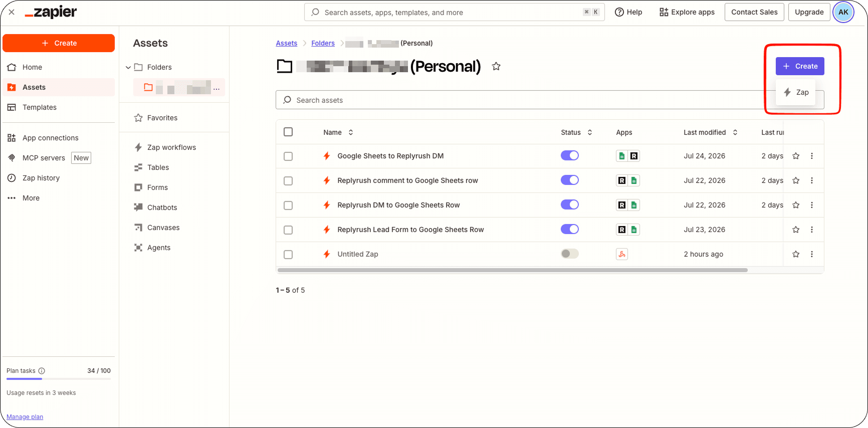Open Zap history in the left navigation
868x428 pixels.
(41, 178)
